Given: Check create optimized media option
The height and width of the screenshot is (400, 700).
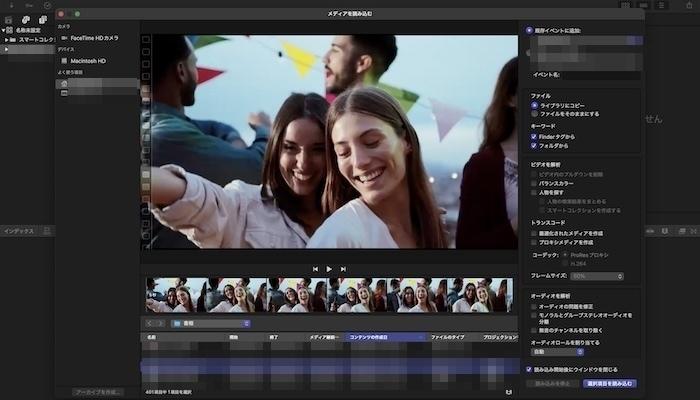Looking at the screenshot, I should click(533, 233).
